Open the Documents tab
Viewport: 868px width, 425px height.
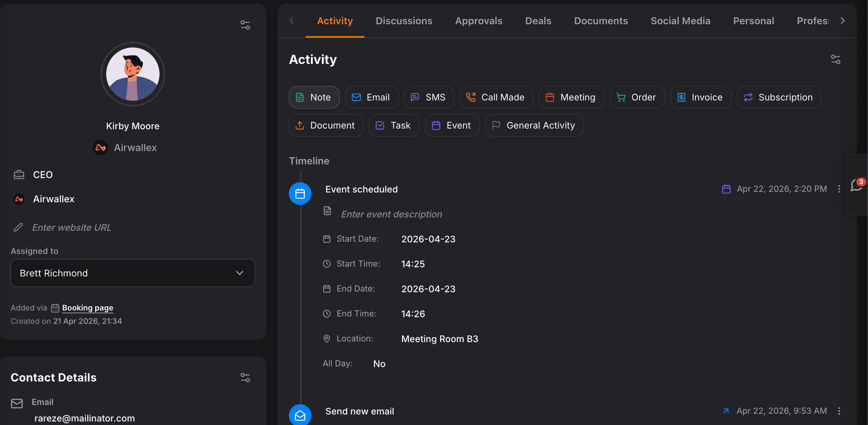tap(601, 21)
